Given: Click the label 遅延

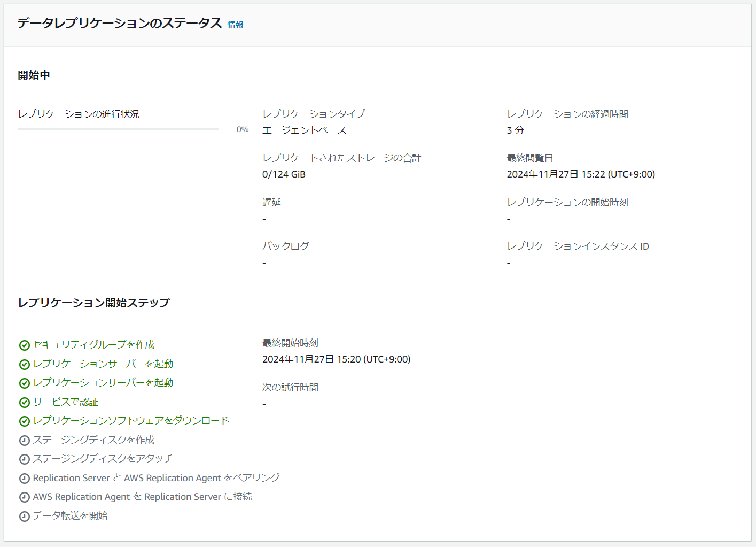Looking at the screenshot, I should click(271, 202).
